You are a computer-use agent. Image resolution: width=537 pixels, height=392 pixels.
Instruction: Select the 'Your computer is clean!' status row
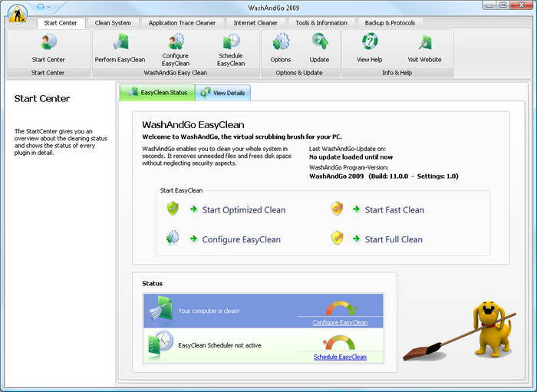(x=263, y=311)
